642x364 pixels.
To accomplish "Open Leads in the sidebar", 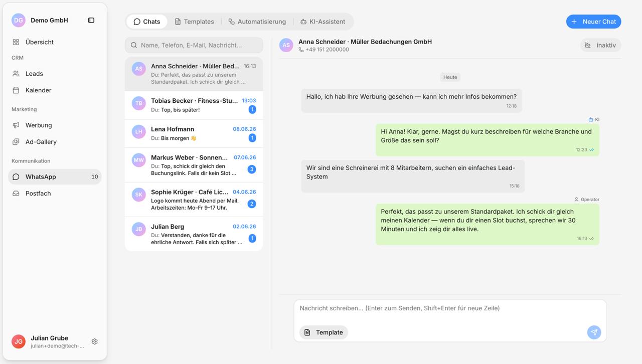I will (x=55, y=74).
